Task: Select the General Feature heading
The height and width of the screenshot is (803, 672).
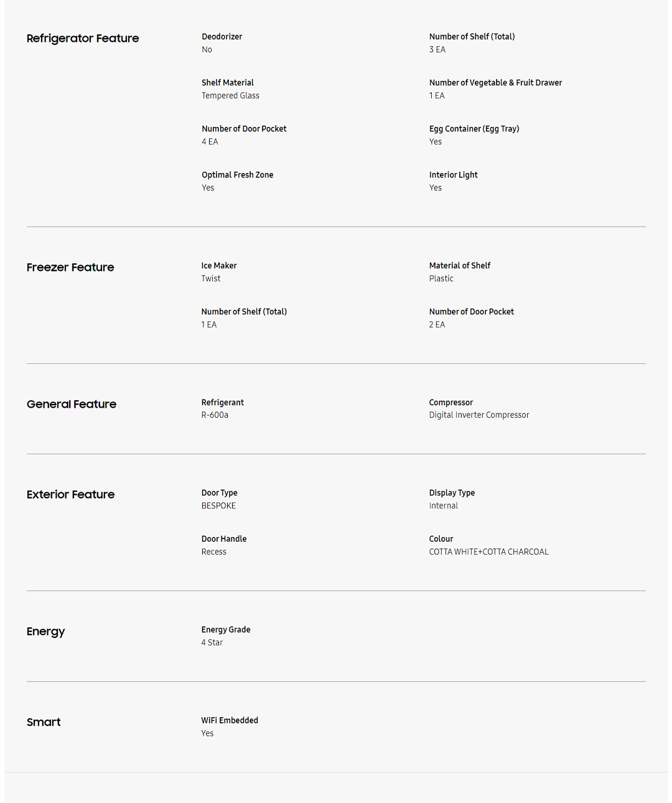Action: 72,405
